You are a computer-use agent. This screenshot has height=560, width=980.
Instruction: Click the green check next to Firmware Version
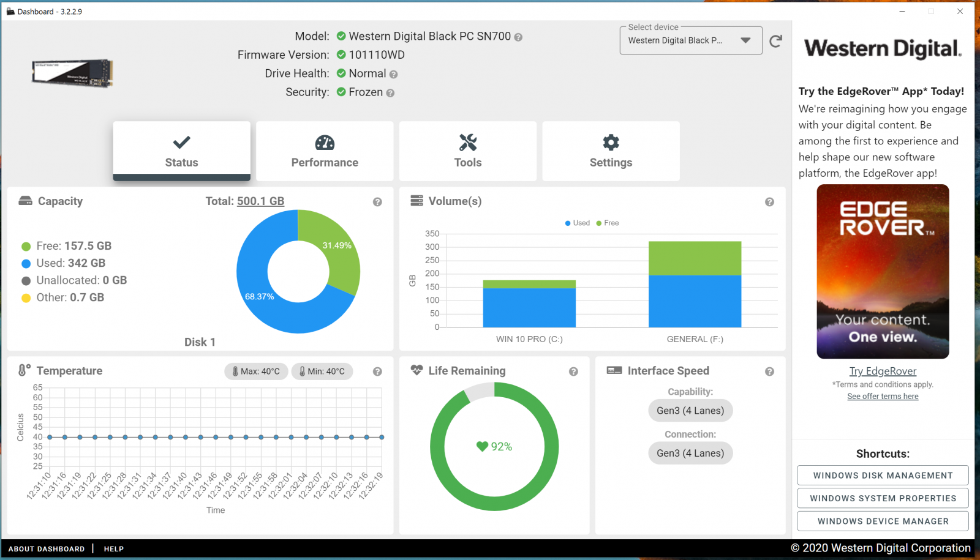point(341,54)
